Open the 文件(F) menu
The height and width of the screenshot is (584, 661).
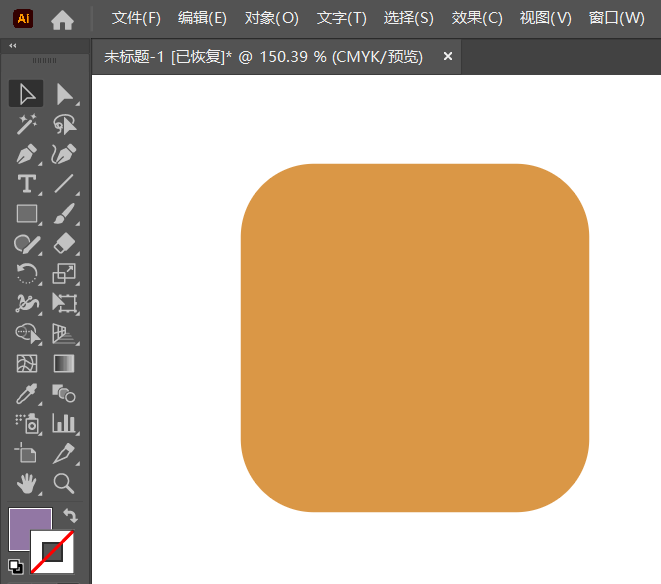click(x=136, y=18)
